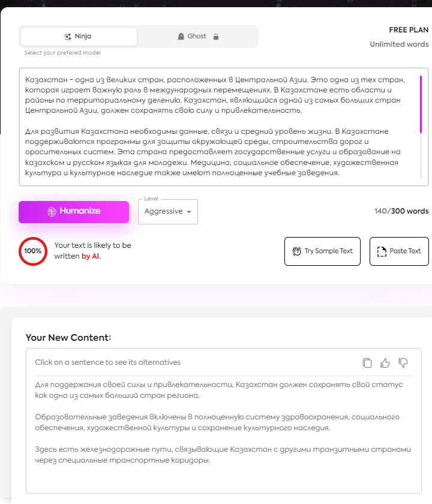Click the Ghost model icon
Screen dimensions: 432x504
coord(181,37)
